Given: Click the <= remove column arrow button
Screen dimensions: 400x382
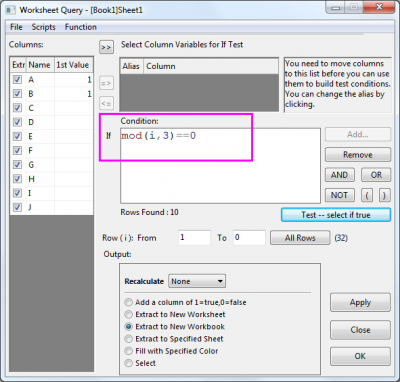Looking at the screenshot, I should pos(106,103).
